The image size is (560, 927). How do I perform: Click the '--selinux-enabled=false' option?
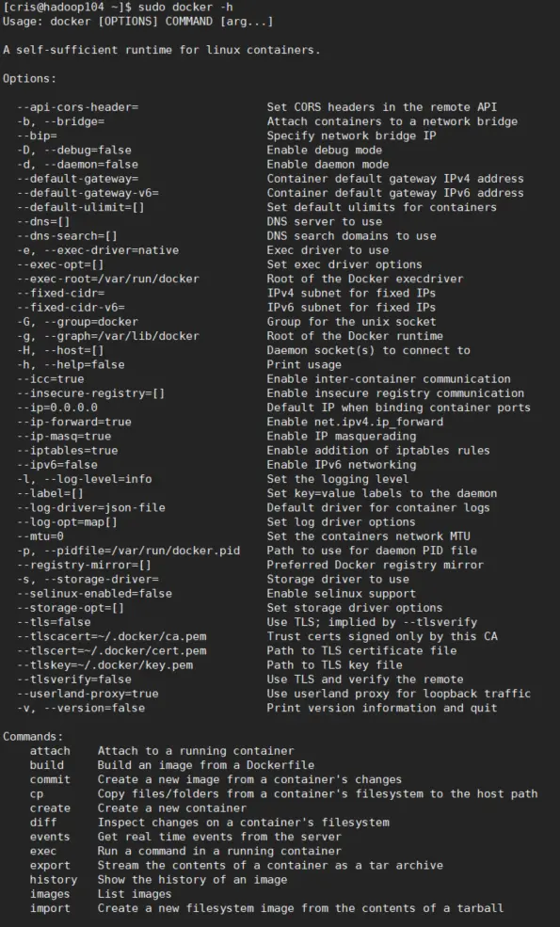(x=94, y=594)
